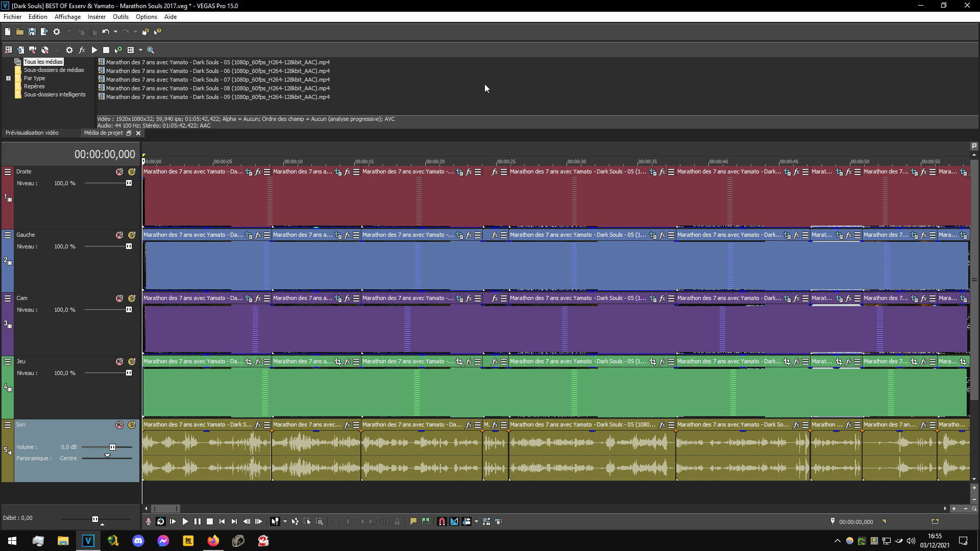Open the Views dropdown arrow in Project Media
The height and width of the screenshot is (551, 980).
point(140,50)
